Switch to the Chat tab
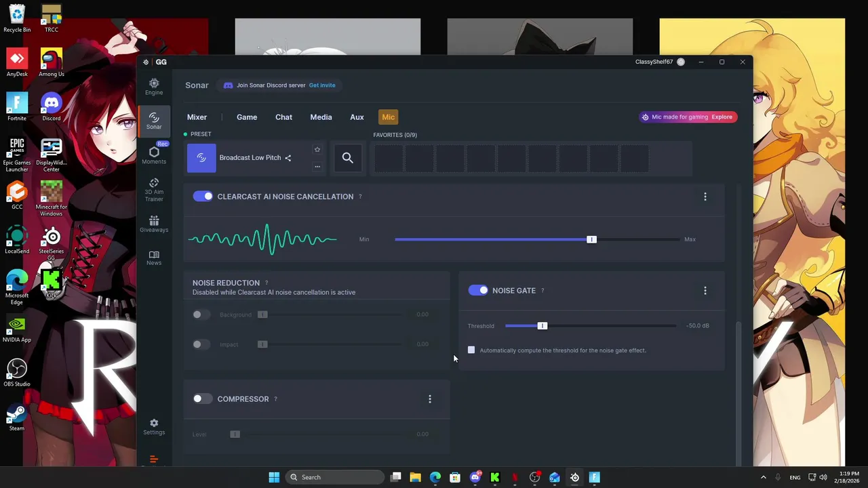Viewport: 868px width, 488px height. (x=283, y=117)
